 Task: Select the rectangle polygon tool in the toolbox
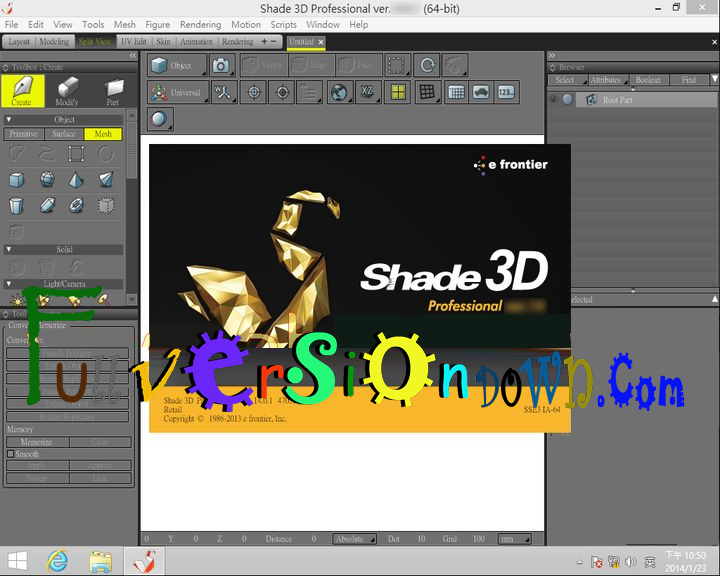(76, 153)
